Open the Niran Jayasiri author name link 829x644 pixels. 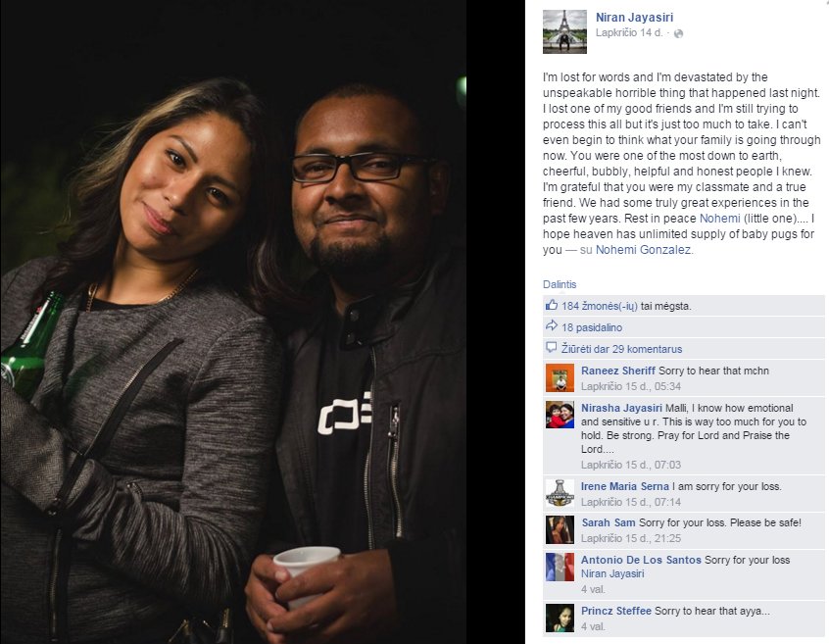(x=634, y=18)
